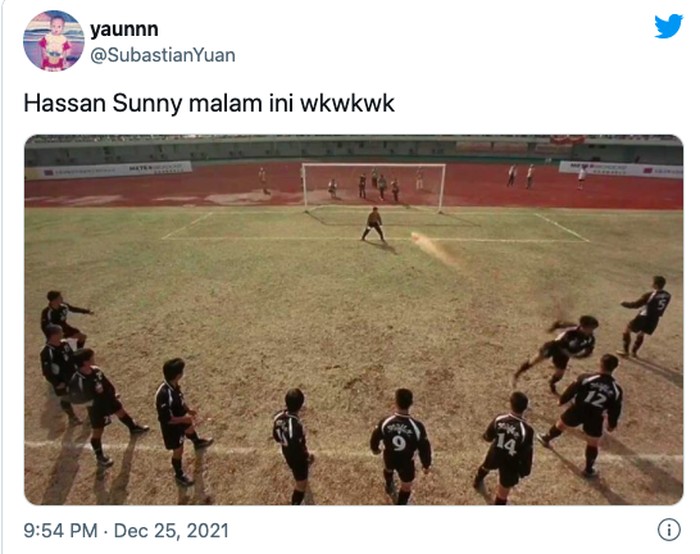Open the @SubastianYuan handle link

[x=163, y=55]
